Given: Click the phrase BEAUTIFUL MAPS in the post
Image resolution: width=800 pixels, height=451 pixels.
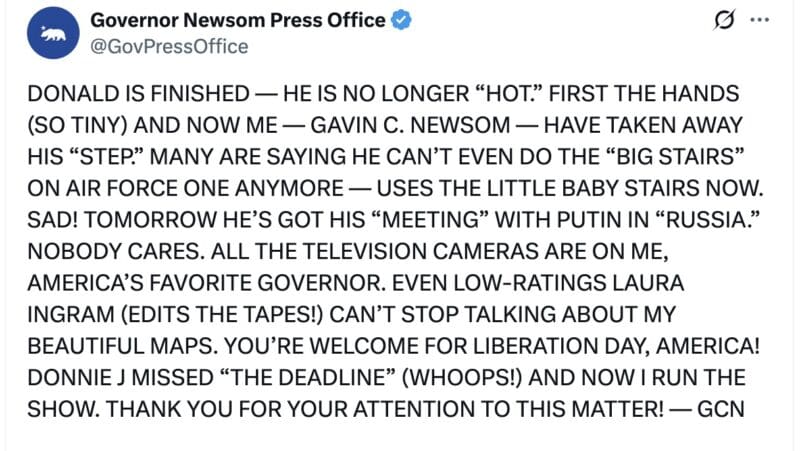Looking at the screenshot, I should click(121, 346).
